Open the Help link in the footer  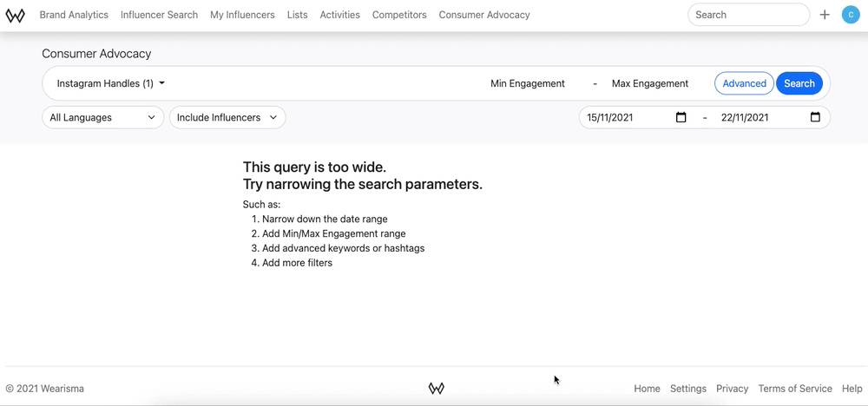852,389
